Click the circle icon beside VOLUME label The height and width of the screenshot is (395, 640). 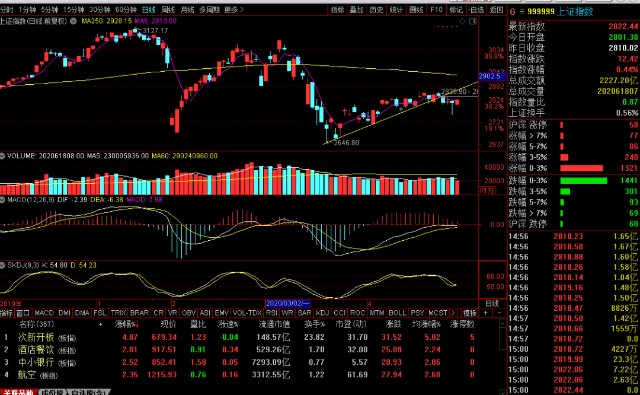[2, 156]
